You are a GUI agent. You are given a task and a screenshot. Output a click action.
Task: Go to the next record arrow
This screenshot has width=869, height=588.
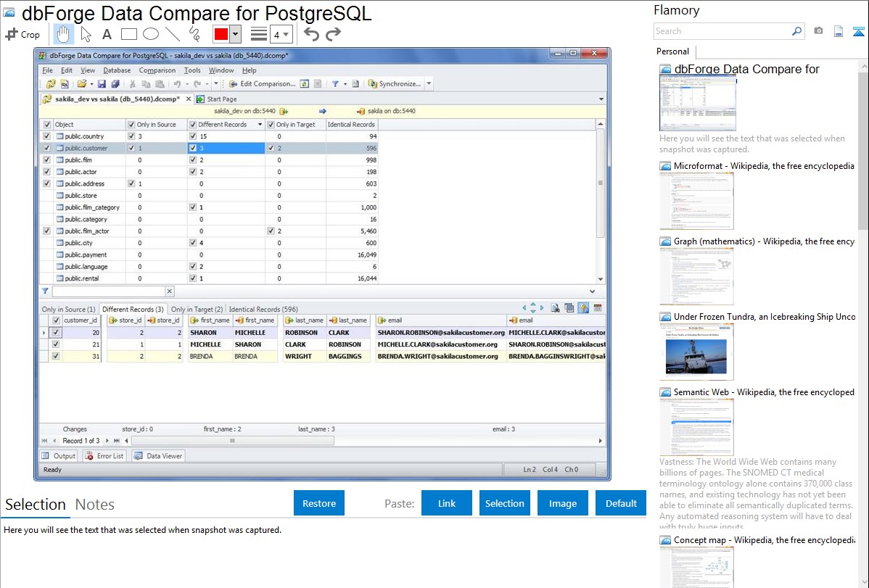tap(107, 441)
